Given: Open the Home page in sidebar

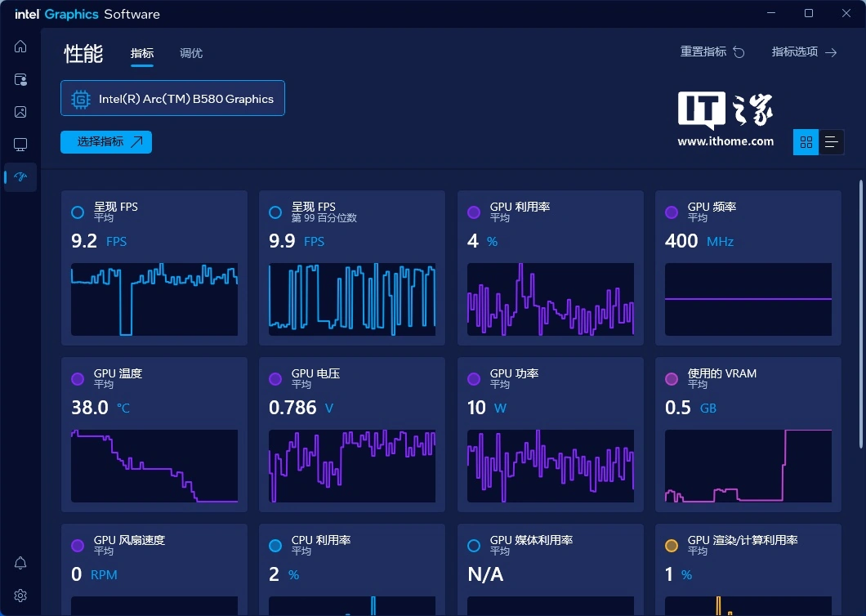Looking at the screenshot, I should (20, 47).
